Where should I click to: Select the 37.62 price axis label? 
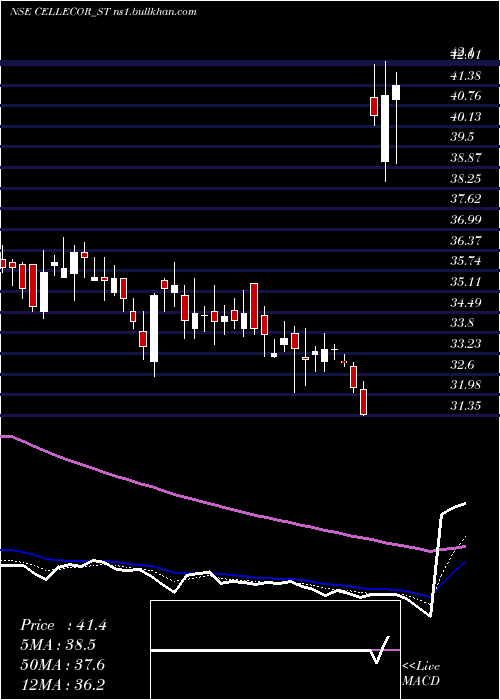click(466, 199)
